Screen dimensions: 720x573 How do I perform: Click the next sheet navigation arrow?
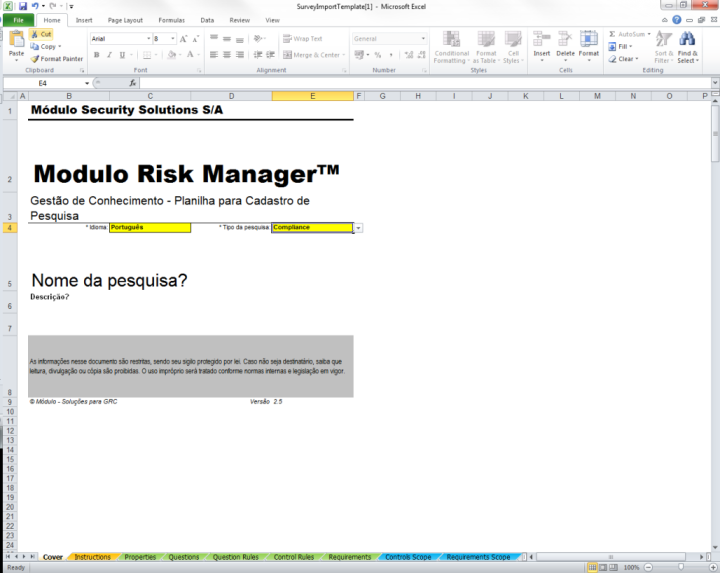24,556
